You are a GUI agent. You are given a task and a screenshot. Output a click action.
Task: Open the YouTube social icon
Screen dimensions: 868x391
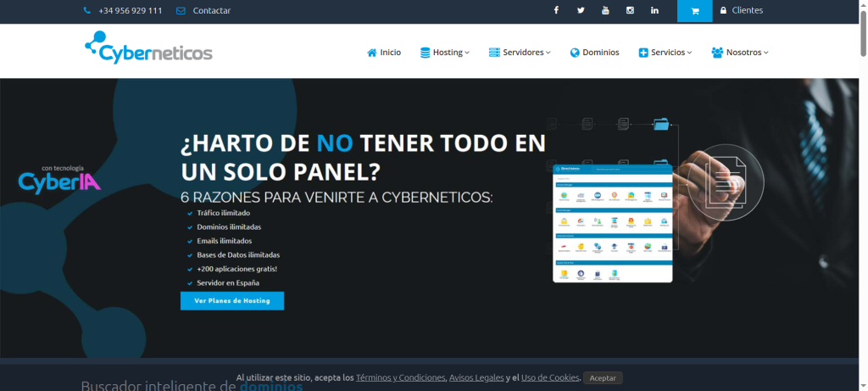click(x=605, y=10)
